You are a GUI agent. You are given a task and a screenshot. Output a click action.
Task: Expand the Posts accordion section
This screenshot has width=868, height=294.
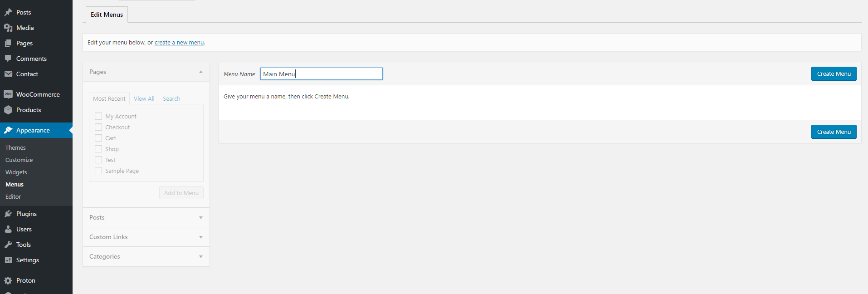pyautogui.click(x=146, y=217)
